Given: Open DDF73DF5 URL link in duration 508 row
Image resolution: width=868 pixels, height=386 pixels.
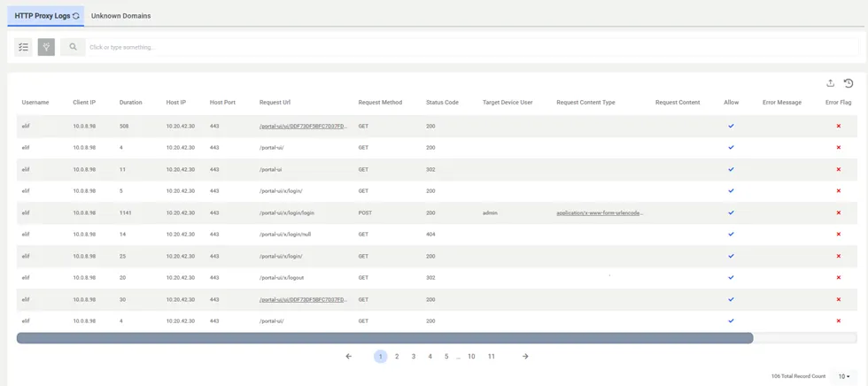Looking at the screenshot, I should [x=303, y=126].
